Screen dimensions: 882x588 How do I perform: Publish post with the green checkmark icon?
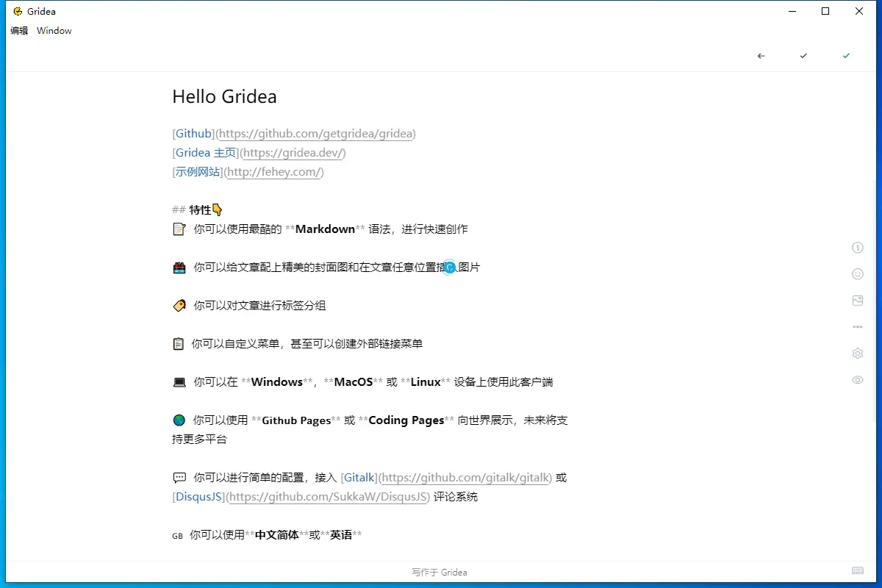pos(846,56)
